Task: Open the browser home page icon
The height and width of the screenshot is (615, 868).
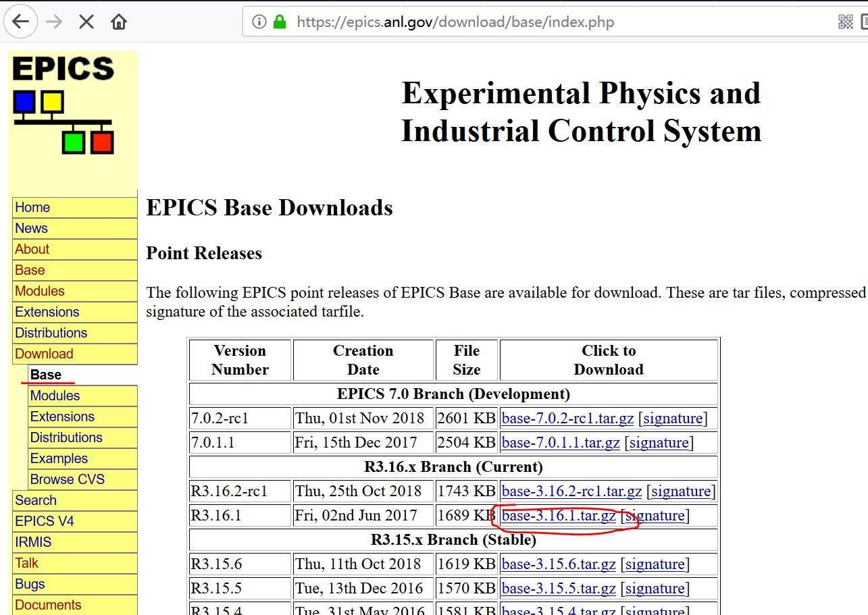Action: (118, 21)
